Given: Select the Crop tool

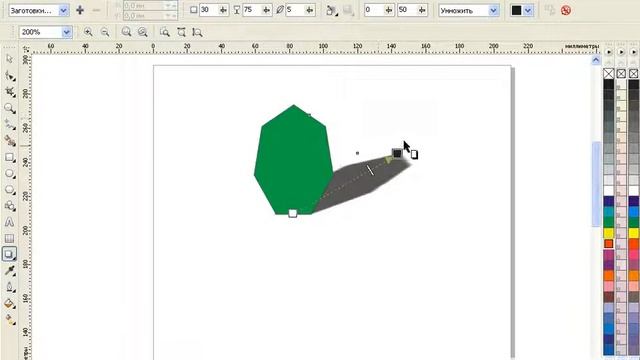Looking at the screenshot, I should coord(9,92).
